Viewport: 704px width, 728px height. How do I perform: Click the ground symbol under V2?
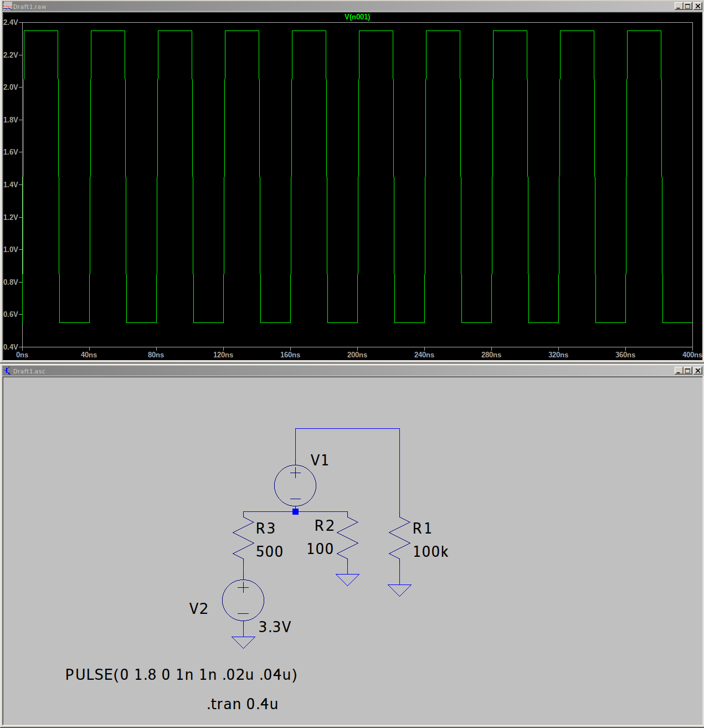(243, 642)
